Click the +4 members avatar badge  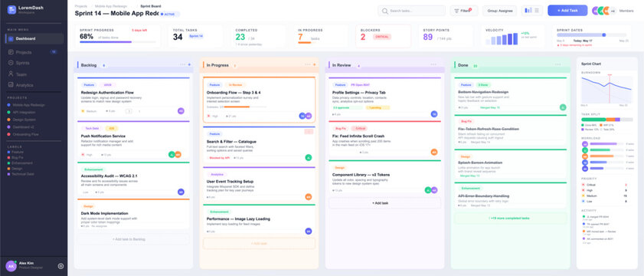[x=613, y=11]
